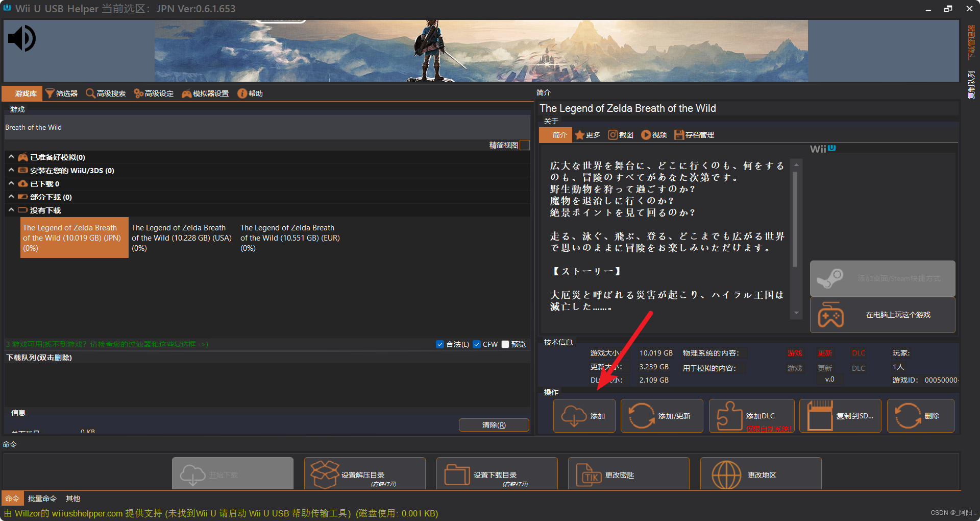
Task: Open the 帮助 help tab
Action: click(250, 93)
